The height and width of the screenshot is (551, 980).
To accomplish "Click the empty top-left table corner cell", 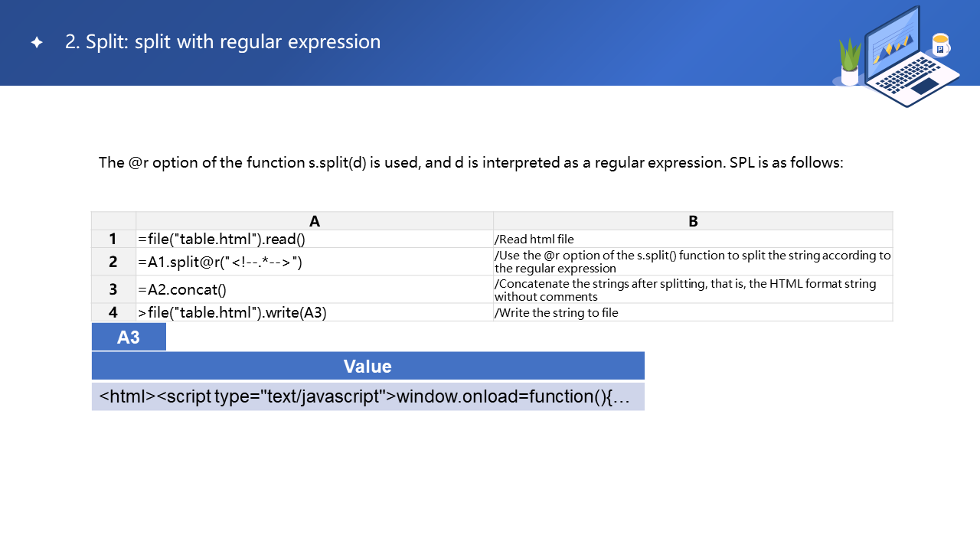I will point(113,221).
